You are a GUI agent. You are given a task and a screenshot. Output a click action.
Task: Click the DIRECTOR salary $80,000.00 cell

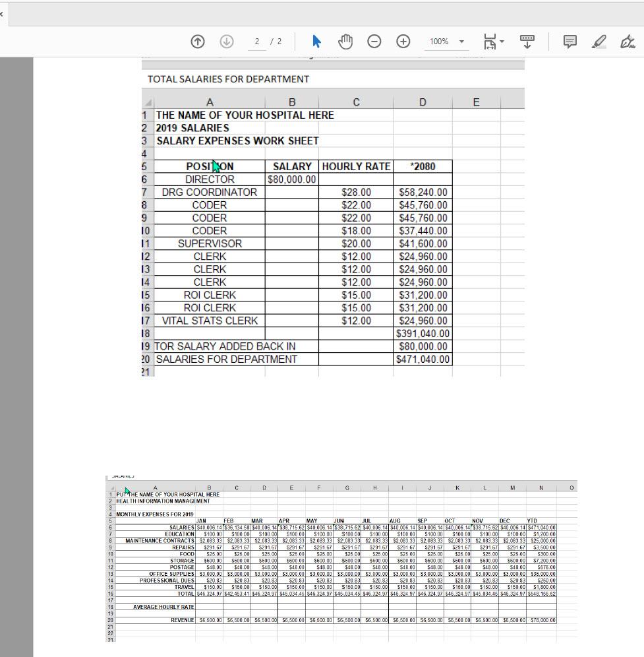tap(291, 179)
